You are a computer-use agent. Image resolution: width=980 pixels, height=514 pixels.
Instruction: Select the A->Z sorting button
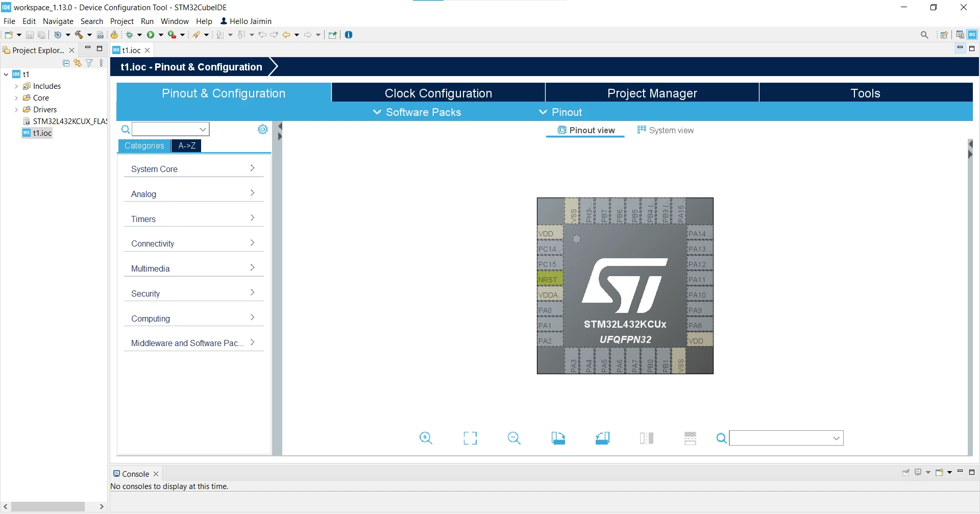187,145
